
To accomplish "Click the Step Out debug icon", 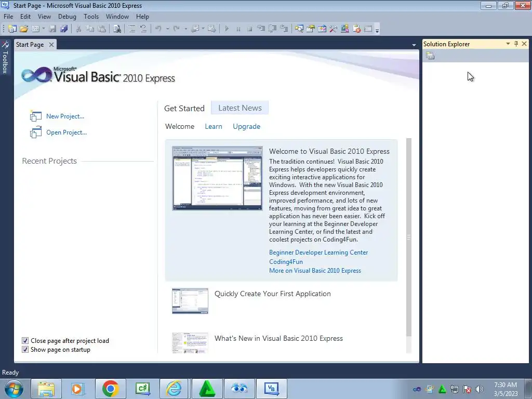I will 284,29.
